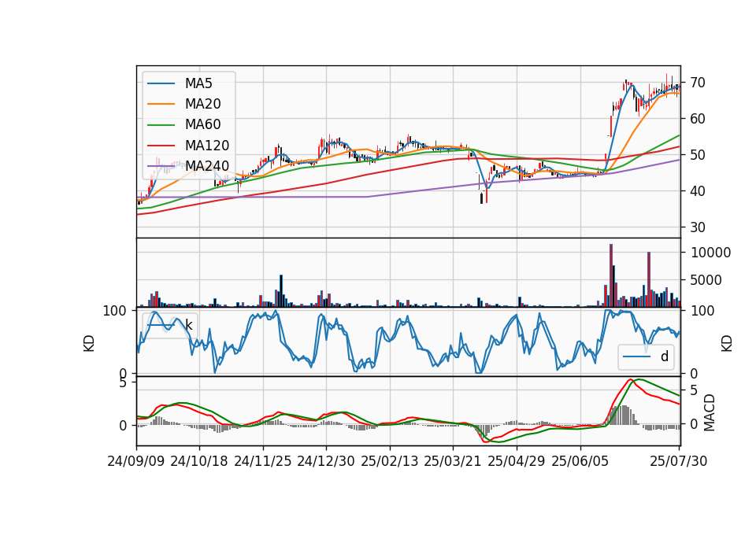The image size is (756, 543).
Task: Click the MA240 legend label
Action: click(x=207, y=166)
